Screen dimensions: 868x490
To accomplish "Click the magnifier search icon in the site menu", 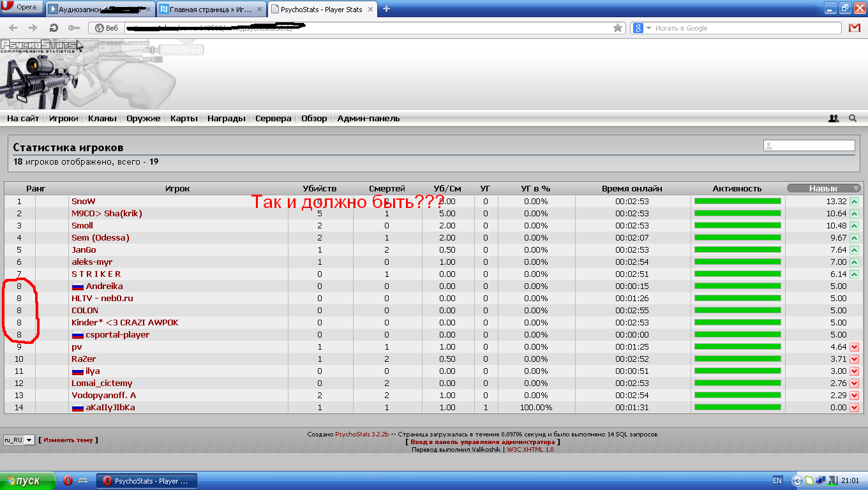I will [853, 119].
